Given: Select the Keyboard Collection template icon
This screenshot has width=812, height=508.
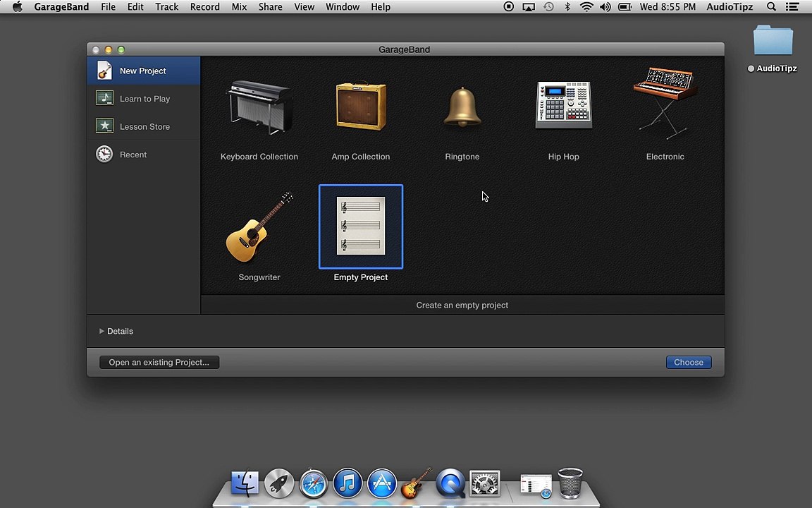Looking at the screenshot, I should click(x=259, y=107).
